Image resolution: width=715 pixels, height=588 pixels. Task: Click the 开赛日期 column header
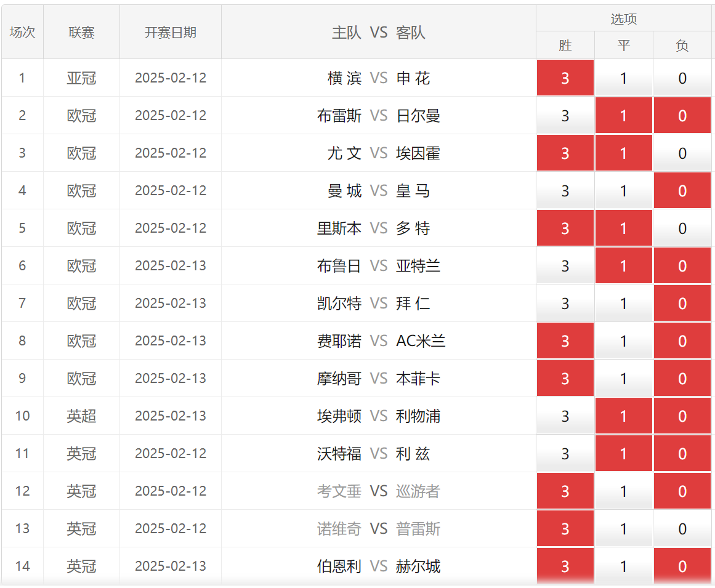tap(171, 32)
